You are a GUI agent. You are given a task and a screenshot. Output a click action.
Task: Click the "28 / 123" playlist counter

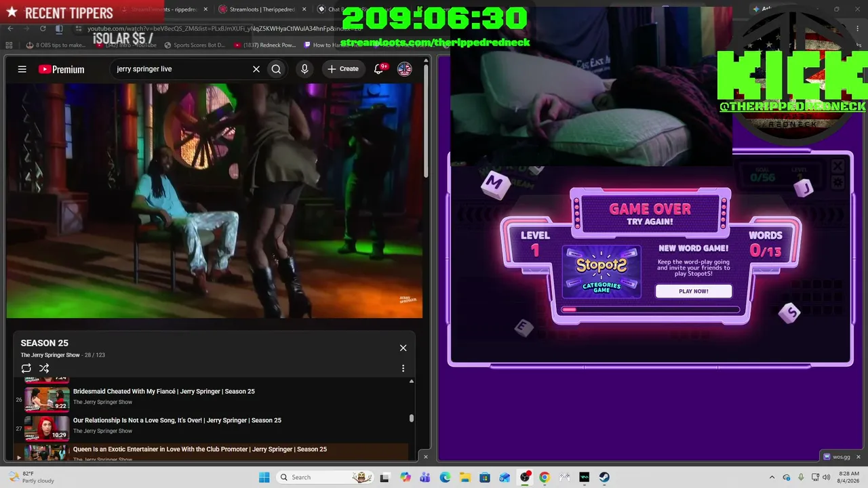[95, 355]
